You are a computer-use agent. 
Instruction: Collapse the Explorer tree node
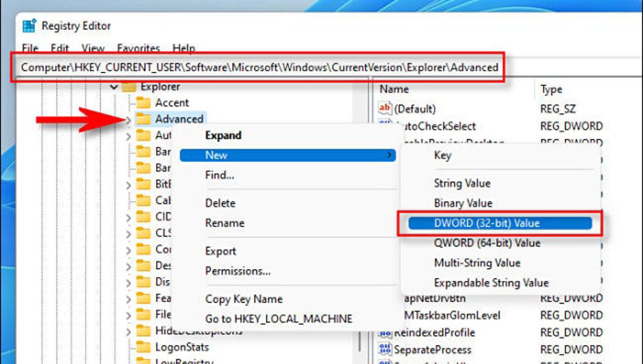pos(114,87)
